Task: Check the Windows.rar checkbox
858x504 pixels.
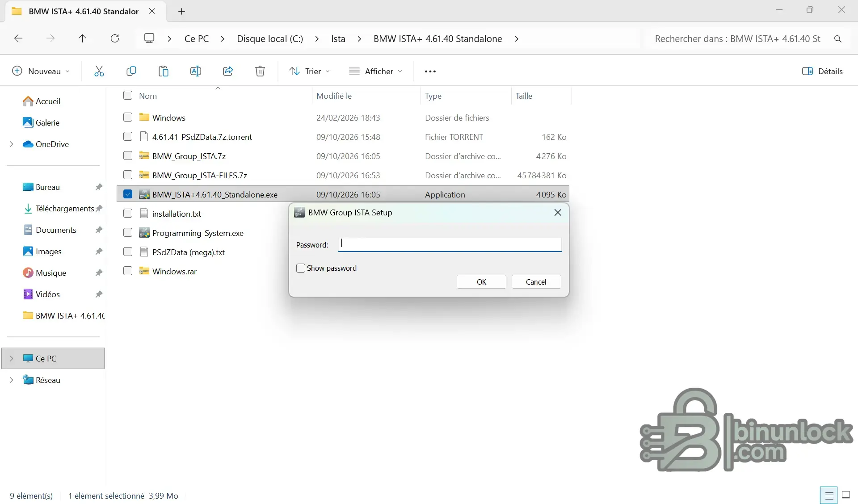Action: 128,271
